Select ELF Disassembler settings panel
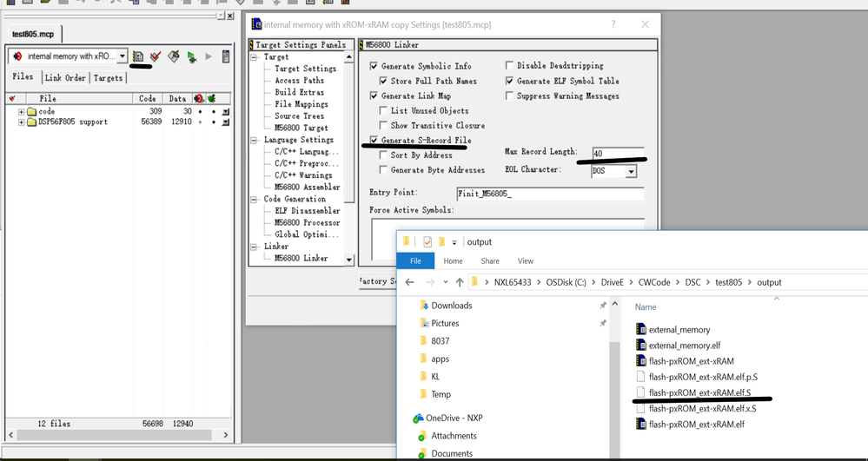 pos(308,211)
